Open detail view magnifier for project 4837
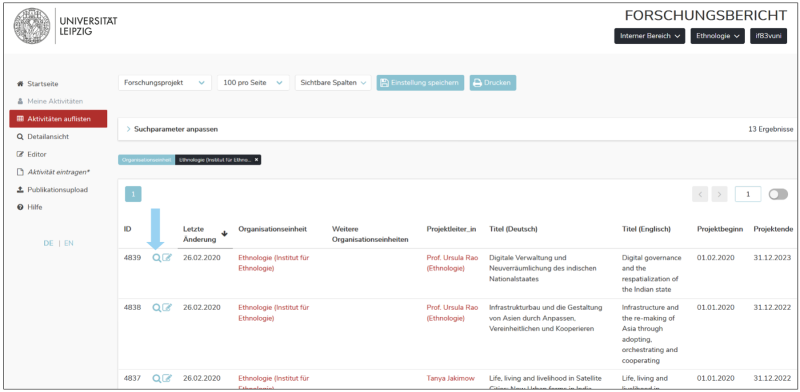The height and width of the screenshot is (392, 800). pos(157,379)
